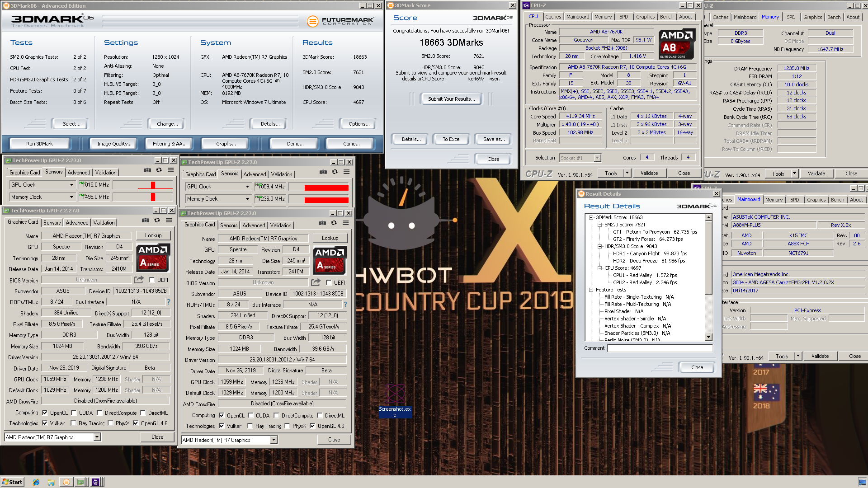
Task: Click Result Details scrollbar up arrow
Action: point(709,217)
